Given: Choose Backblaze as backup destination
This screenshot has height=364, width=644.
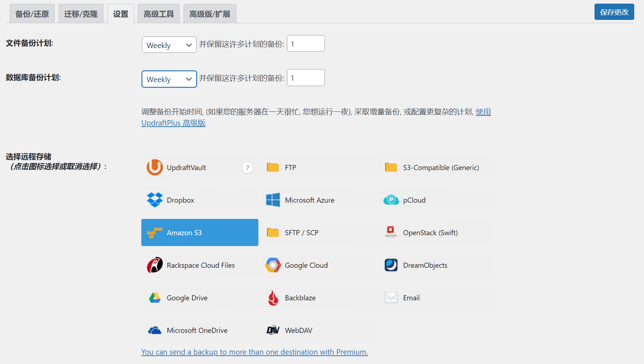Looking at the screenshot, I should point(291,297).
